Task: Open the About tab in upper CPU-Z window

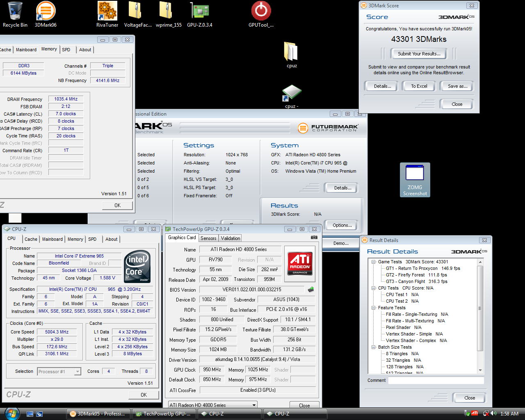Action: [85, 50]
